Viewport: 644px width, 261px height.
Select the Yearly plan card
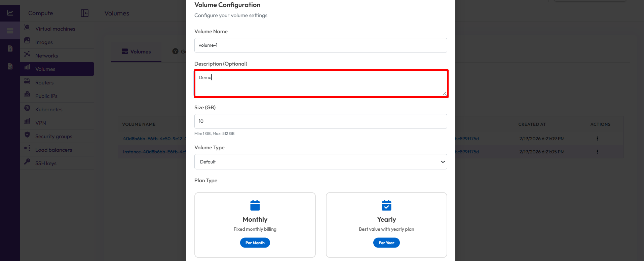click(x=386, y=225)
